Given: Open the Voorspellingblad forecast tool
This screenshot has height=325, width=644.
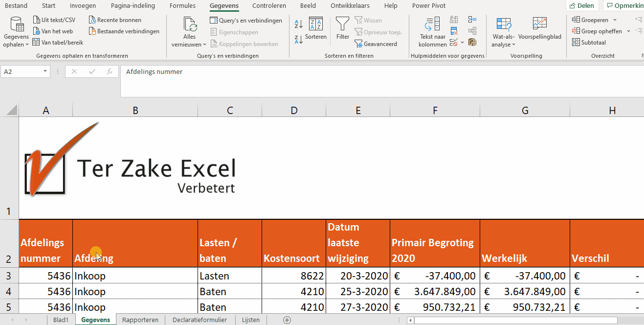Looking at the screenshot, I should coord(540,28).
